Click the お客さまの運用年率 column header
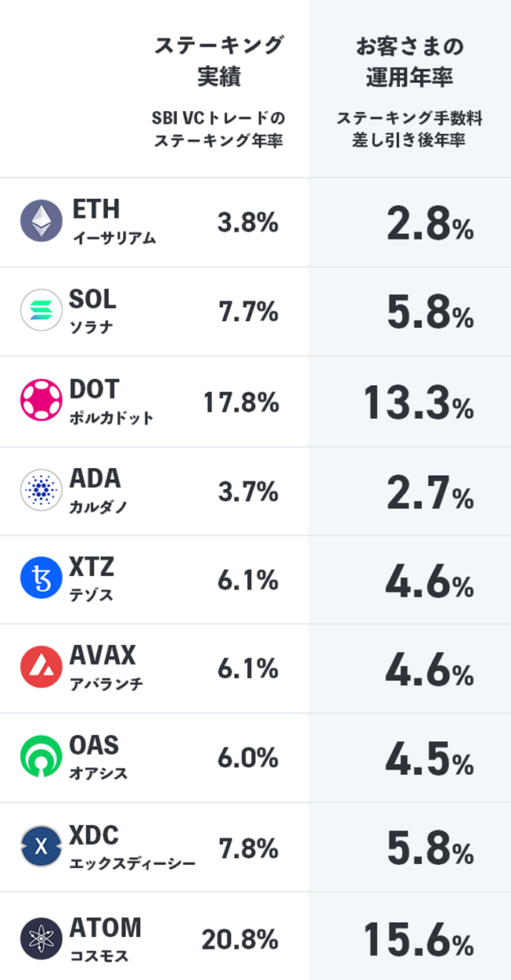 click(409, 61)
